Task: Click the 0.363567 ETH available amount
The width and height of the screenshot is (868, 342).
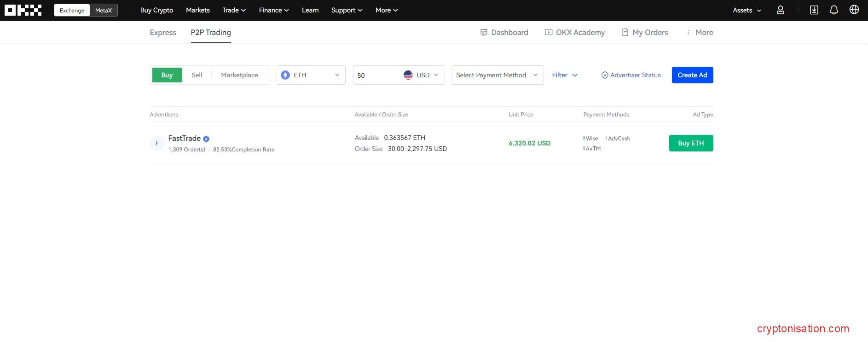Action: (405, 138)
